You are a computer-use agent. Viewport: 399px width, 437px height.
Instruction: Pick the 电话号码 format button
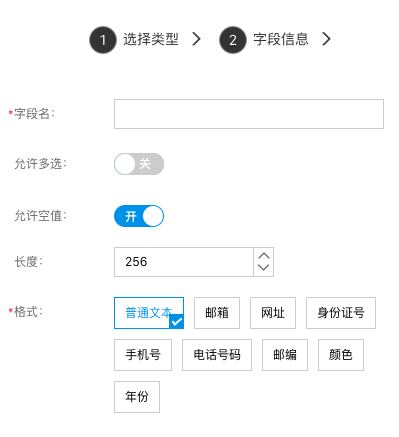click(217, 355)
